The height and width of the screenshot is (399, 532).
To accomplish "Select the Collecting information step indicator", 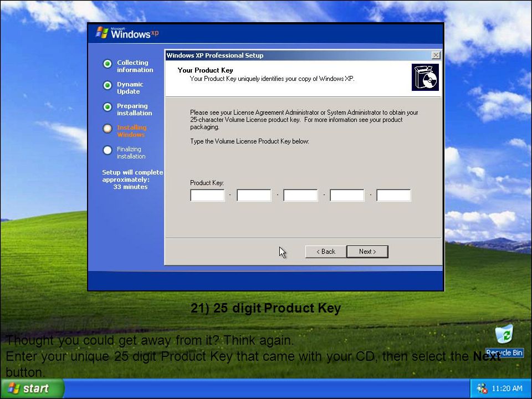I will click(x=107, y=64).
